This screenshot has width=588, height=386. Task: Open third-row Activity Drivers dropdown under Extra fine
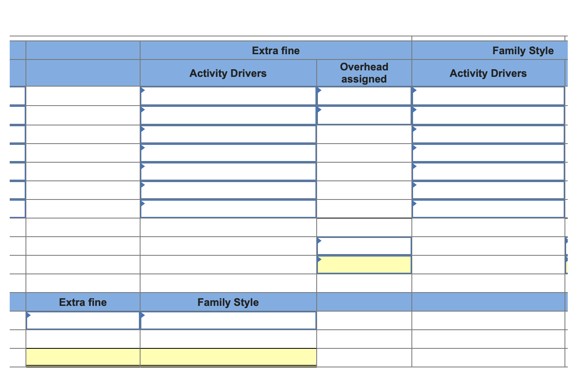(x=228, y=134)
